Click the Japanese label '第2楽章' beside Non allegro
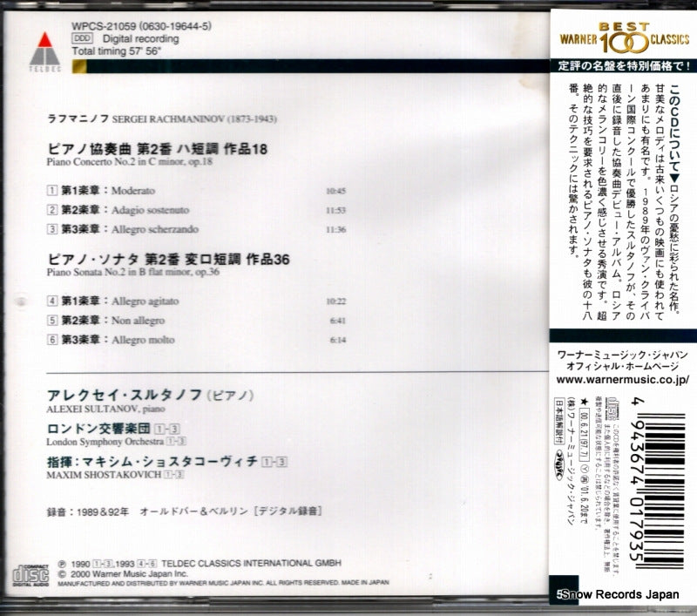The width and height of the screenshot is (697, 616). click(80, 321)
